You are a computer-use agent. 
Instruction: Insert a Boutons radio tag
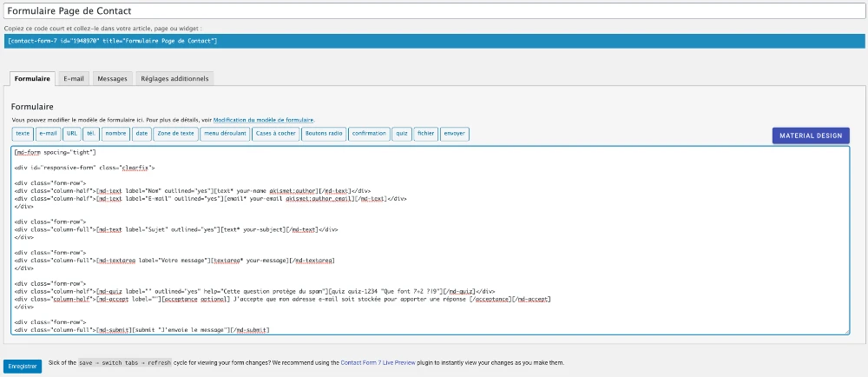point(324,134)
